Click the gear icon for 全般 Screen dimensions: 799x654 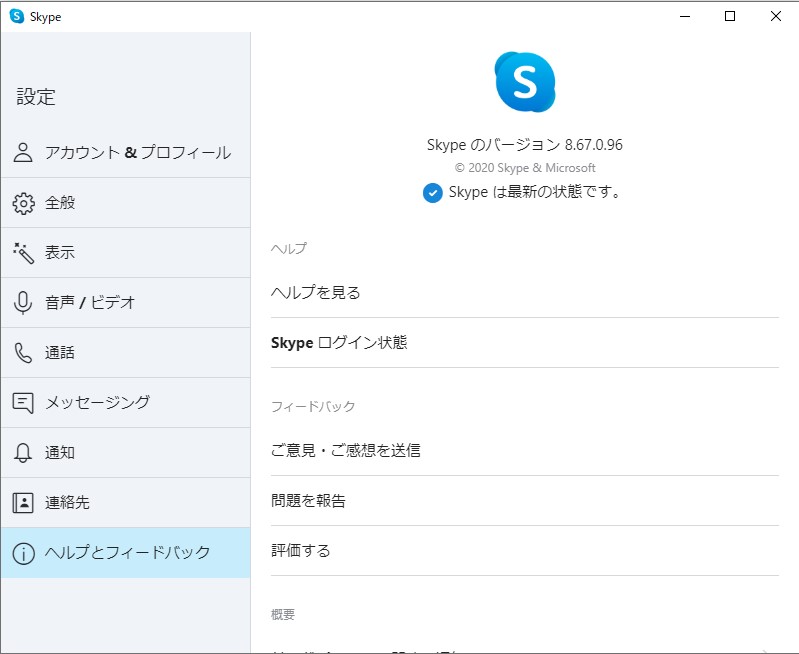[23, 203]
